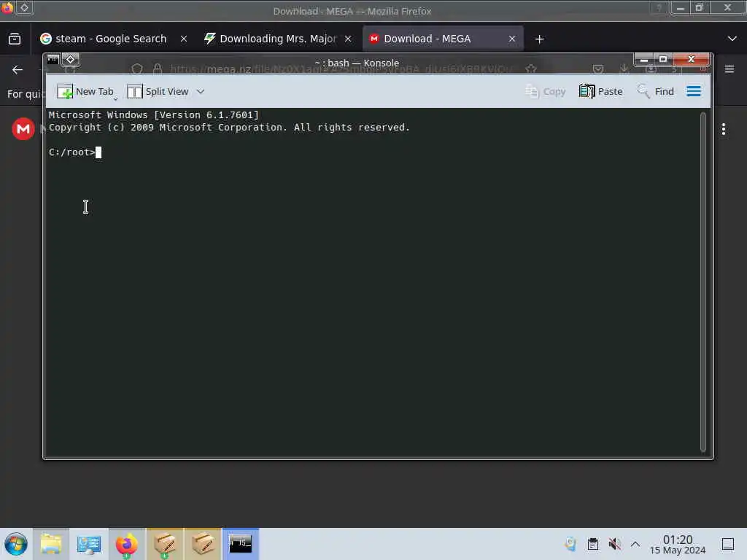The height and width of the screenshot is (560, 747).
Task: Click the New Tab button in Konsole
Action: [85, 91]
